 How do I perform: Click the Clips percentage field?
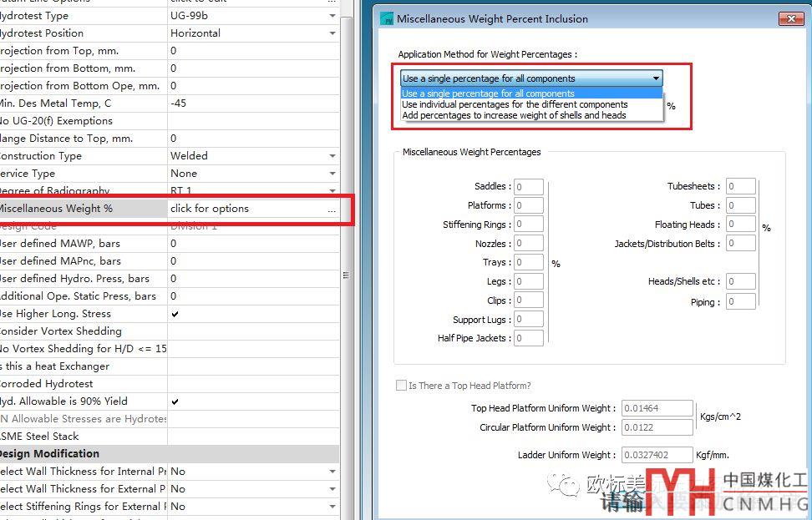tap(529, 300)
